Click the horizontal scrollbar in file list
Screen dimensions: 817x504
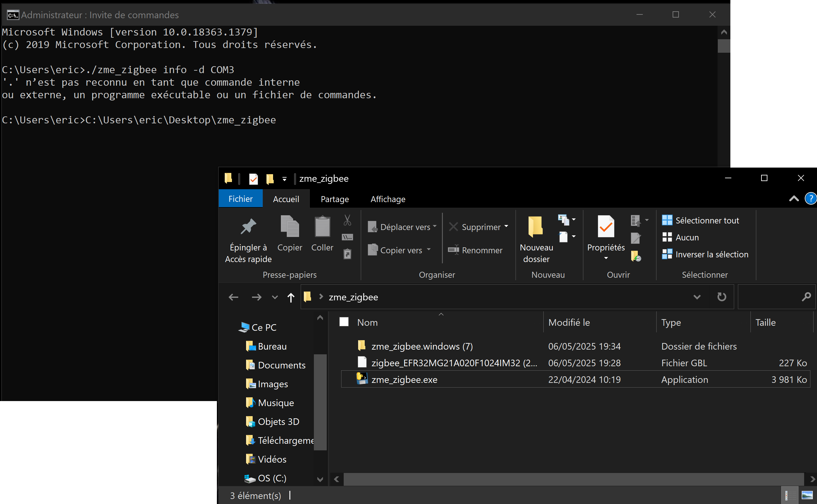pos(573,479)
